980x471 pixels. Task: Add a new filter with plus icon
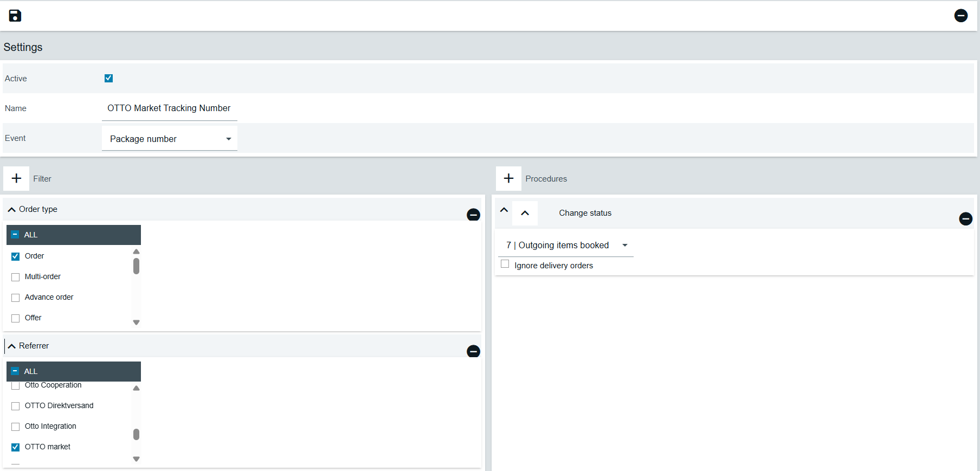(16, 178)
